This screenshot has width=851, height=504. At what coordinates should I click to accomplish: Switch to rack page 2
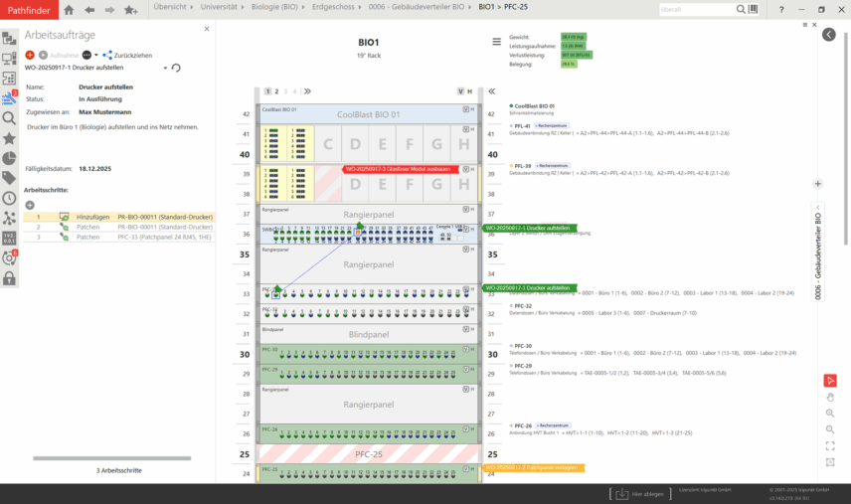(x=276, y=91)
